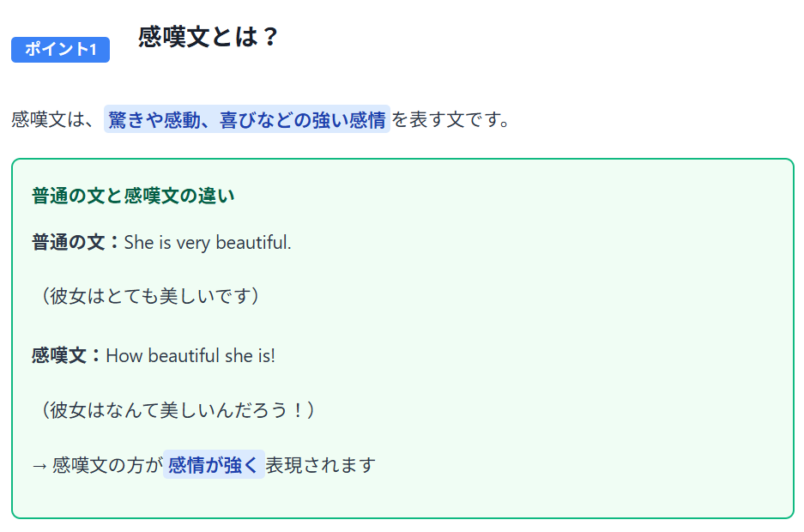
Task: Click the sentence She is very beautiful.
Action: pyautogui.click(x=208, y=243)
